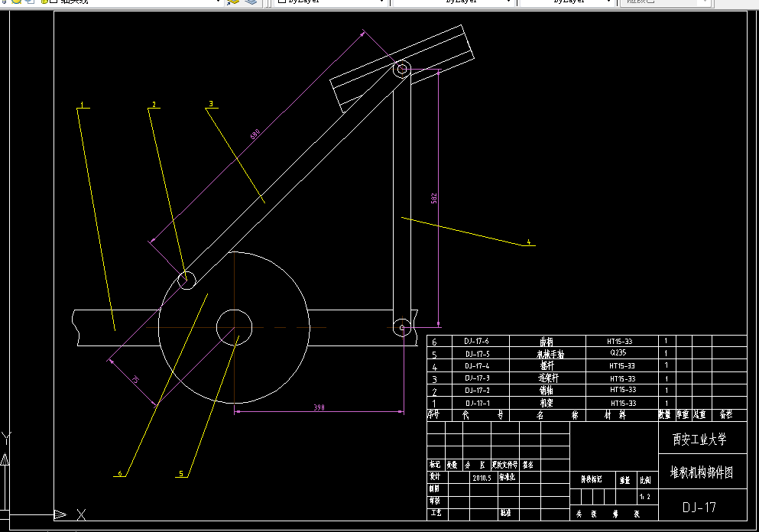Select balloon number 4 leader label
This screenshot has width=759, height=532.
(529, 242)
